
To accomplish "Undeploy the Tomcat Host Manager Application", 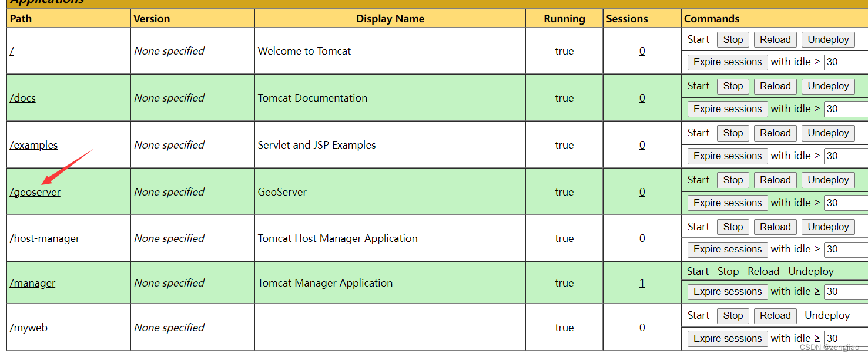I will point(828,227).
